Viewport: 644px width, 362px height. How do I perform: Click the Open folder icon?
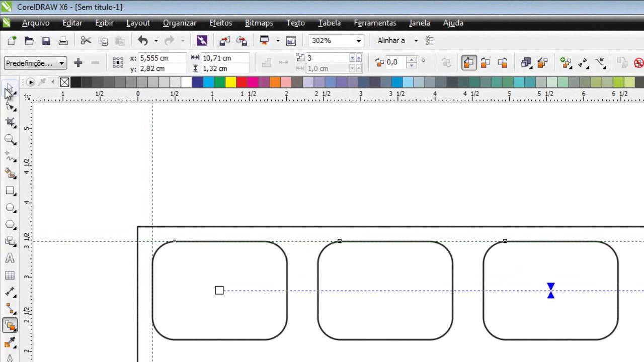29,41
